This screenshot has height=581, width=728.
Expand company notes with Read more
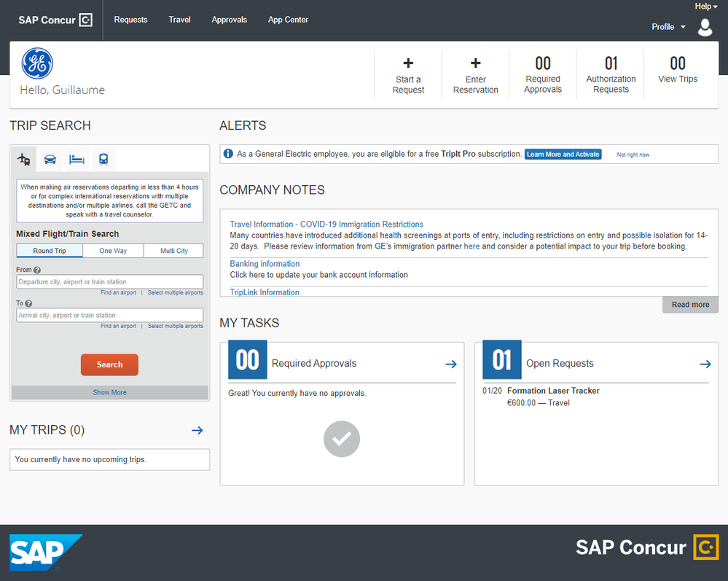pos(690,305)
